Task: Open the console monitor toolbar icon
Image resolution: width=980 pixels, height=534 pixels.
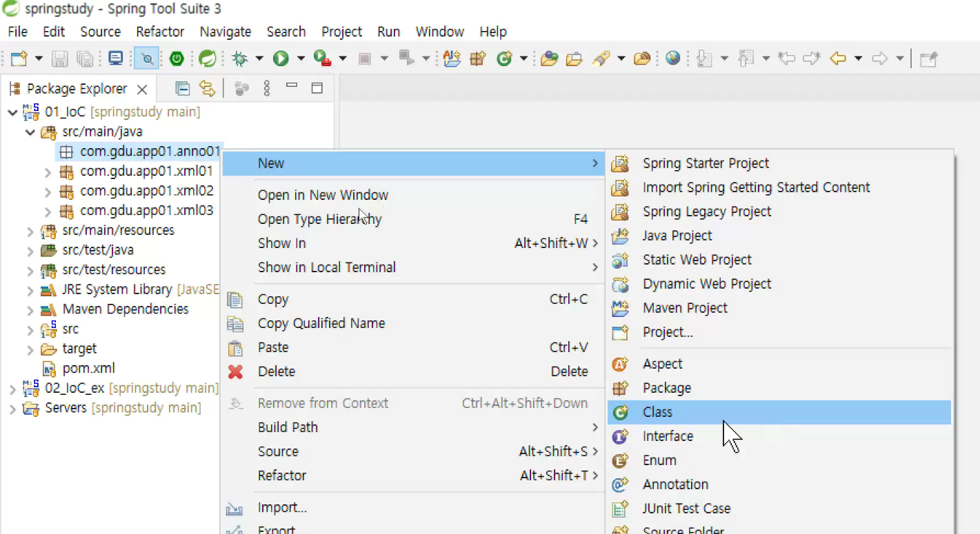Action: (x=116, y=59)
